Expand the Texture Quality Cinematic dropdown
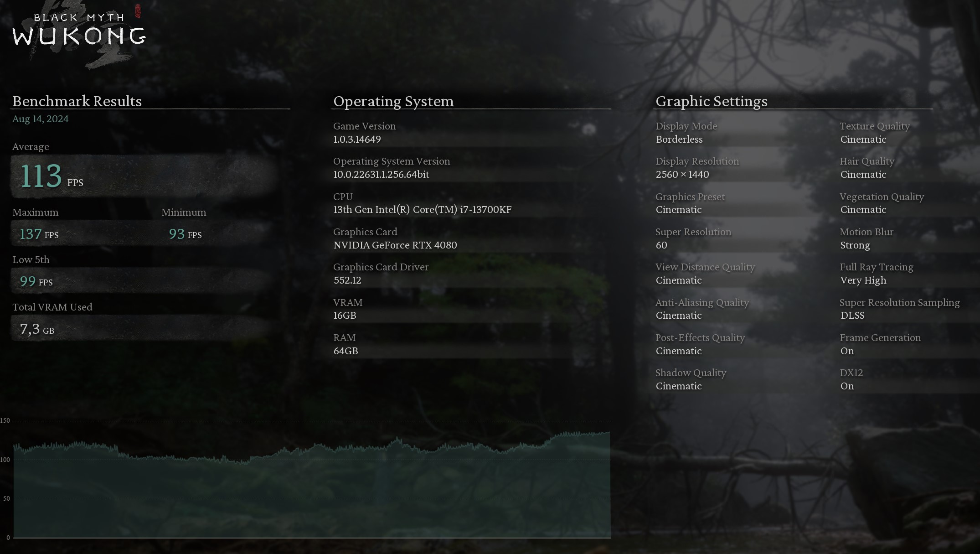The height and width of the screenshot is (554, 980). [863, 140]
